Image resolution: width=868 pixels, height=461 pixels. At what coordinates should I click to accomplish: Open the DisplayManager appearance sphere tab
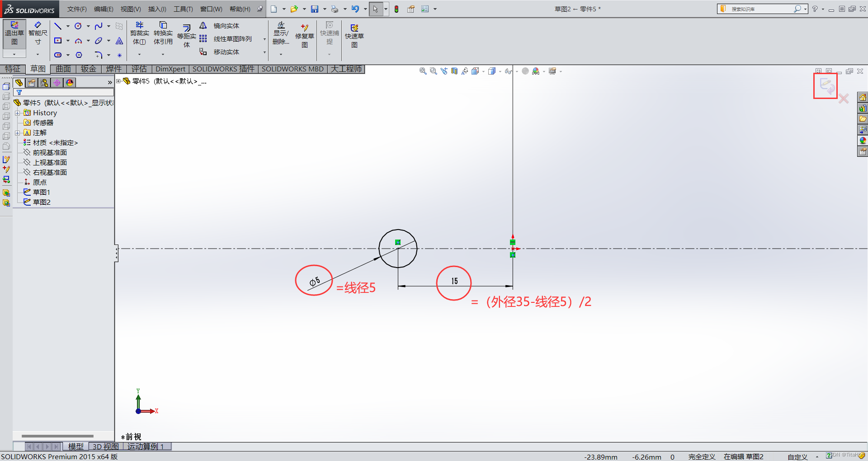coord(70,83)
